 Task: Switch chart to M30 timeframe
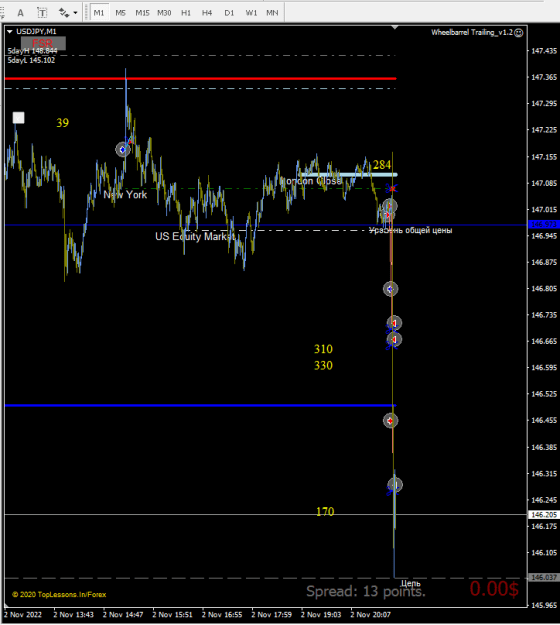click(x=164, y=13)
